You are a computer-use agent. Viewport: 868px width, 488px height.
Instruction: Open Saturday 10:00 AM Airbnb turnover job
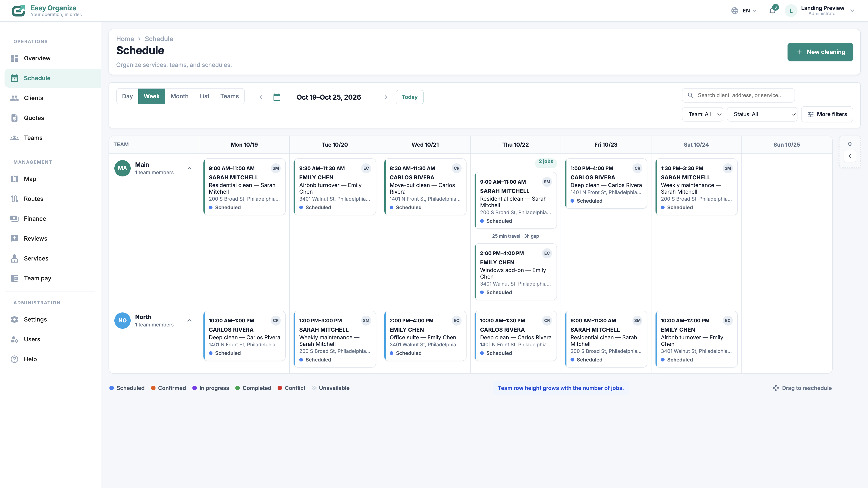coord(696,339)
